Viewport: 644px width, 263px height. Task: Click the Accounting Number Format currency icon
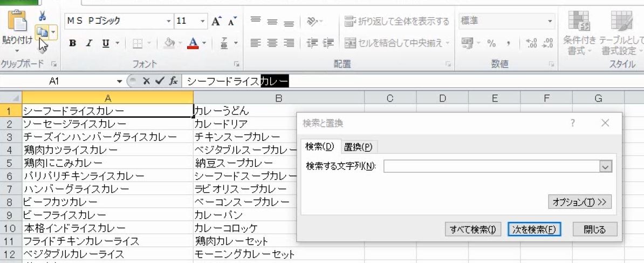coord(467,43)
